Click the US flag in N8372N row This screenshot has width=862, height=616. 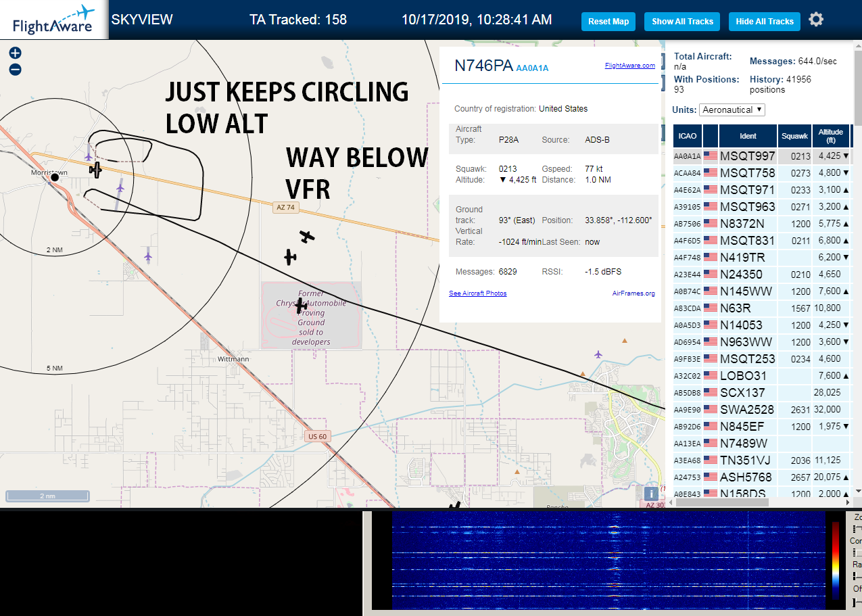pyautogui.click(x=711, y=223)
